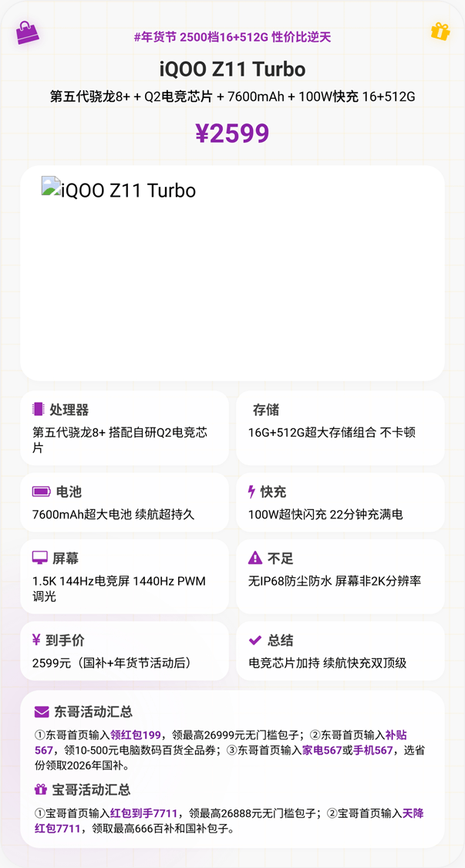Click the iQOO Z11 Turbo main title
The height and width of the screenshot is (868, 465).
click(232, 69)
